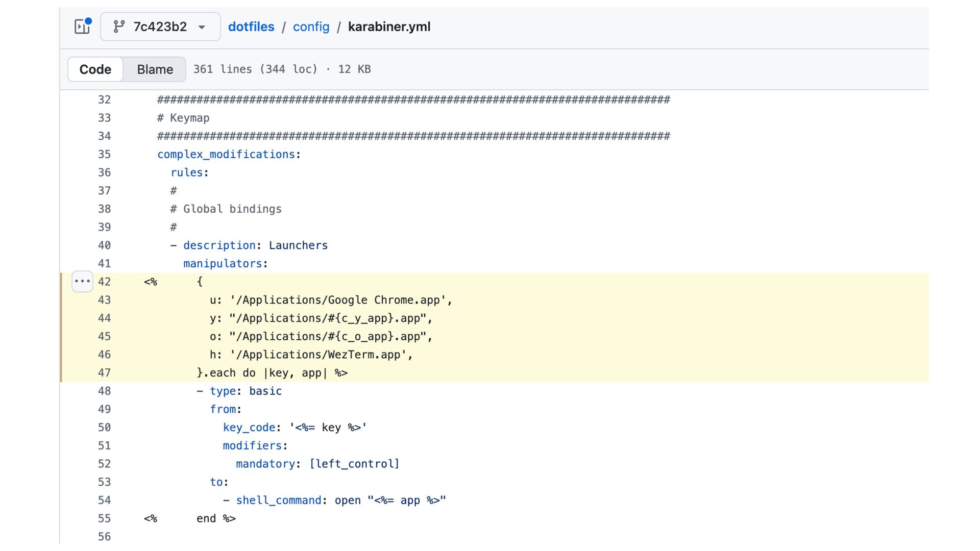
Task: Open the config folder breadcrumb
Action: [x=311, y=27]
